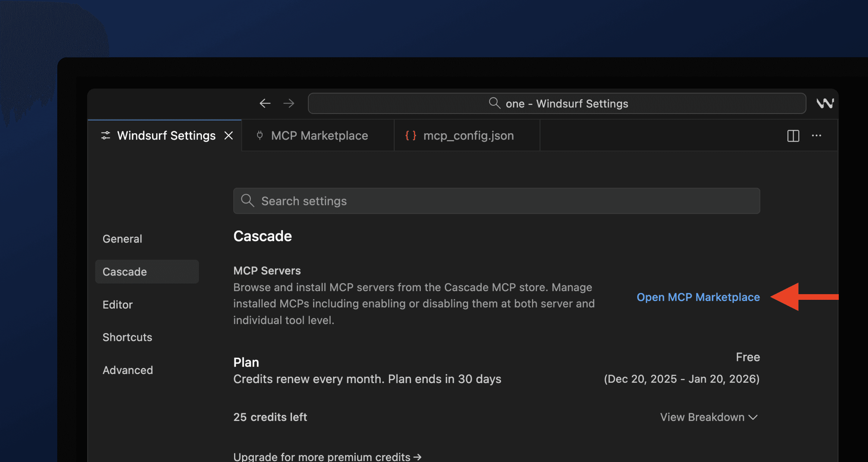Click Upgrade for more premium credits
Viewport: 868px width, 462px height.
click(327, 457)
